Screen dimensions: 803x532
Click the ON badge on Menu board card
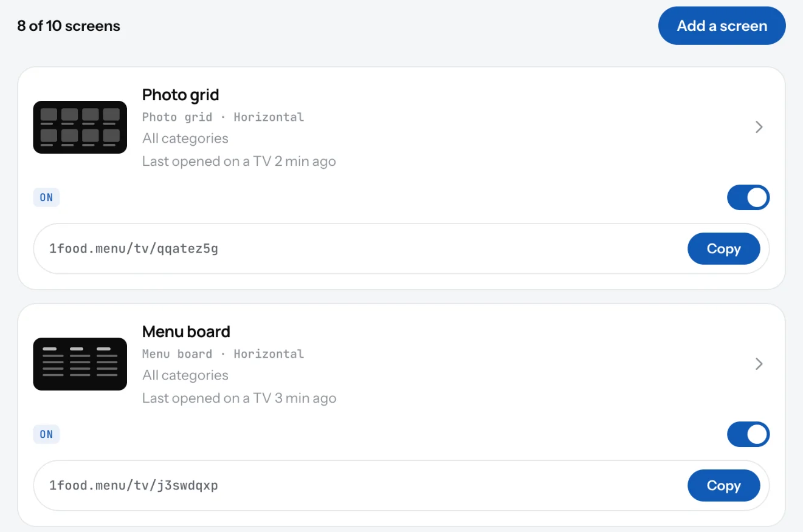tap(46, 434)
